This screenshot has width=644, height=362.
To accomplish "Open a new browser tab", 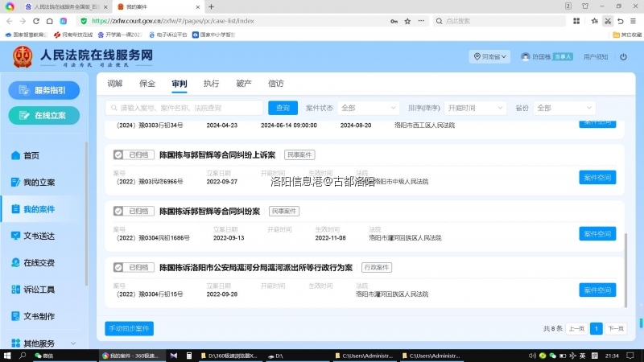I will coord(211,7).
